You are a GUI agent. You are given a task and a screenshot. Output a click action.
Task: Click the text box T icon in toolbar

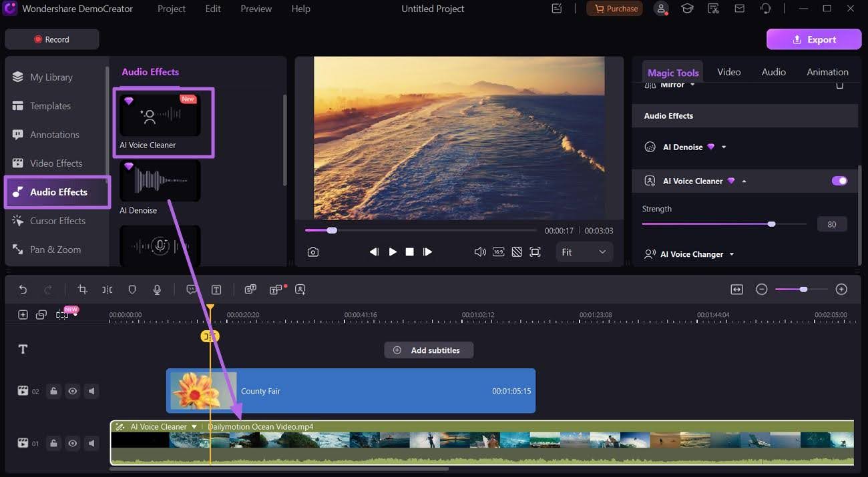(x=216, y=290)
